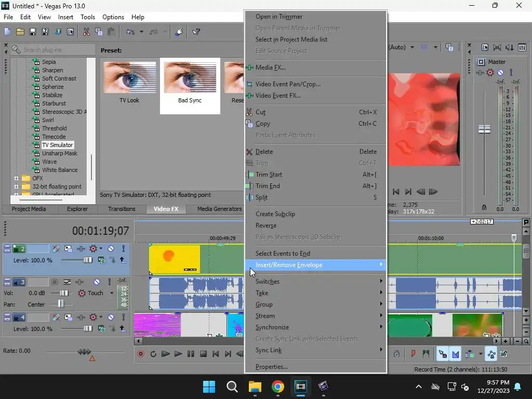Image resolution: width=532 pixels, height=399 pixels.
Task: Solo audio track 3
Action: point(109,282)
